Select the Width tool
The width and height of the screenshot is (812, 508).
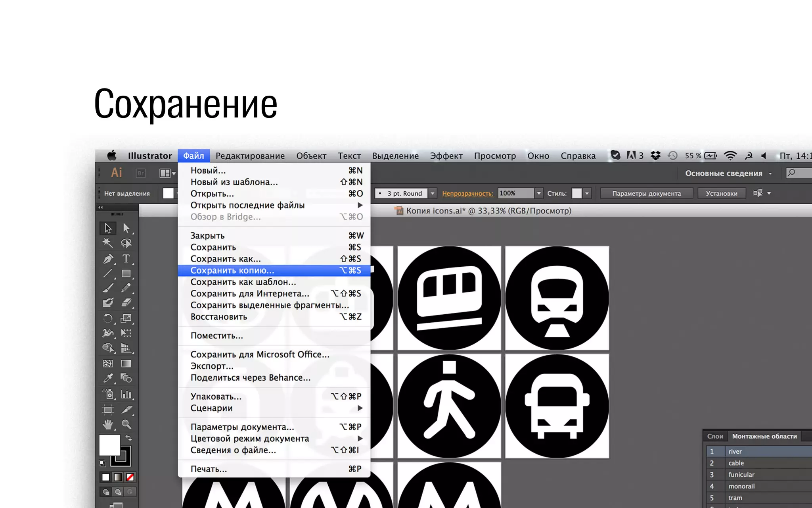coord(108,333)
